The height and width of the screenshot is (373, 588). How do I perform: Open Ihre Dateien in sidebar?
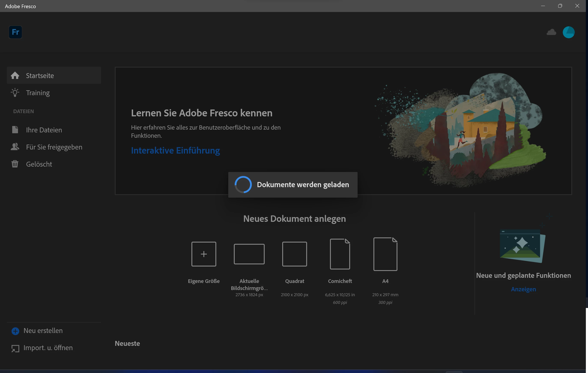44,130
